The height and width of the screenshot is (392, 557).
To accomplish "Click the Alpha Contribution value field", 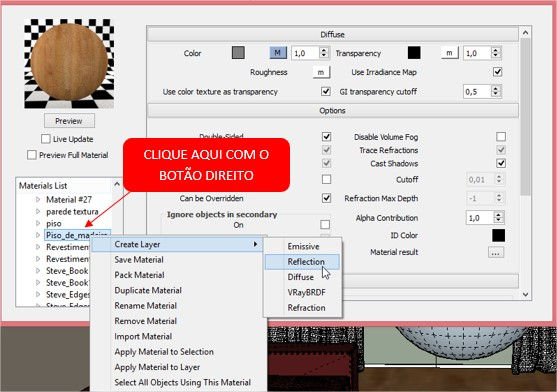I will (479, 218).
